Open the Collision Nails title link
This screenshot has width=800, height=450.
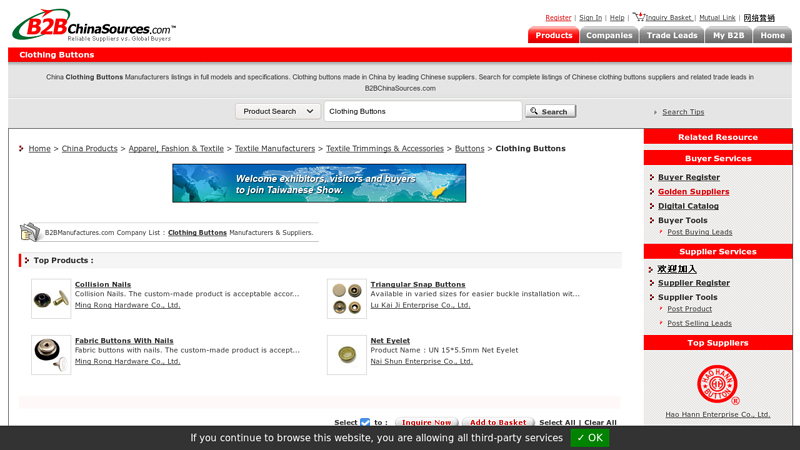pos(103,284)
